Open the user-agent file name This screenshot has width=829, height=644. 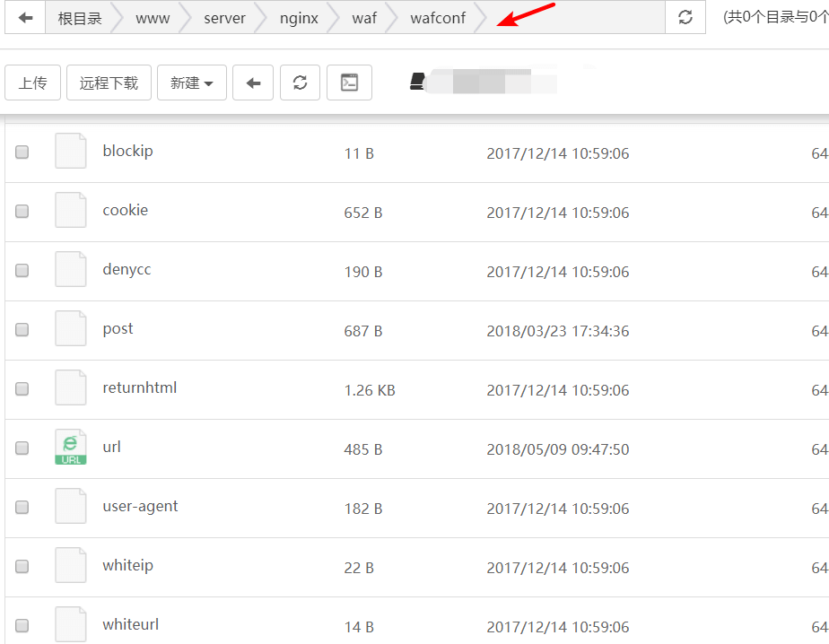point(140,507)
